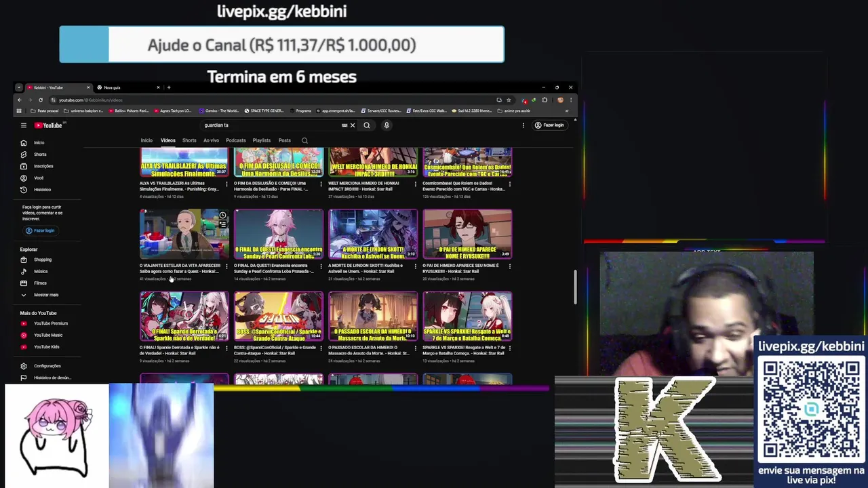Open the Posts channel tab
This screenshot has width=868, height=488.
[285, 141]
